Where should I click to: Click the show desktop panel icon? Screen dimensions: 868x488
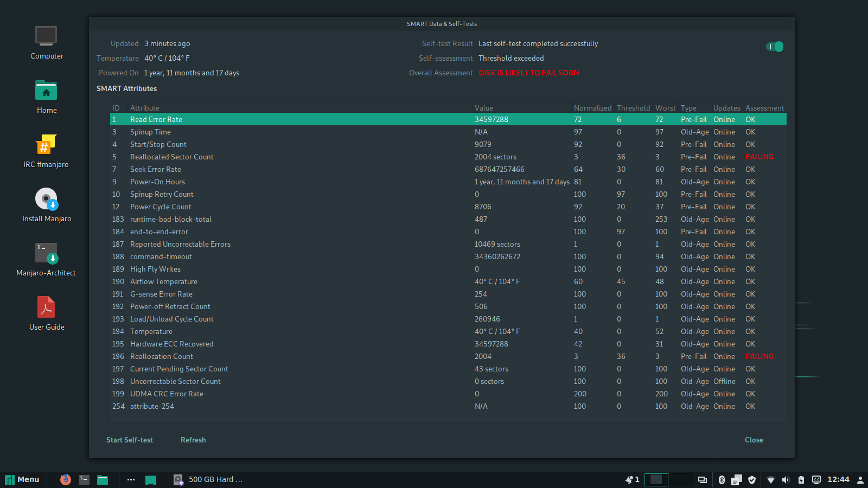(151, 479)
